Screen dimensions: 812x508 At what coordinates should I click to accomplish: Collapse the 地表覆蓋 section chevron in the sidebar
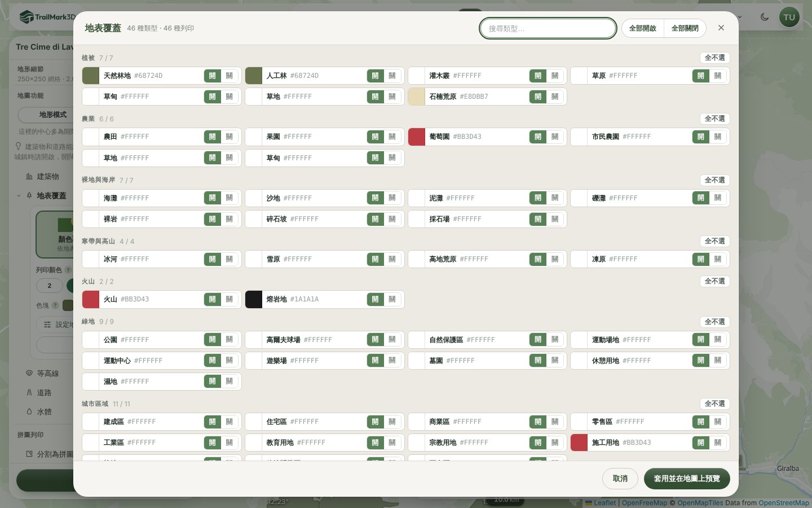(x=19, y=196)
